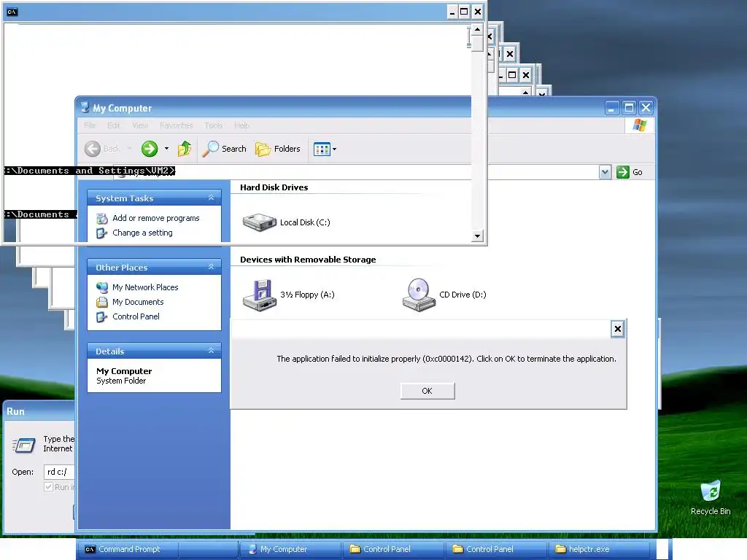Click Change a setting link
The width and height of the screenshot is (747, 560).
tap(142, 233)
